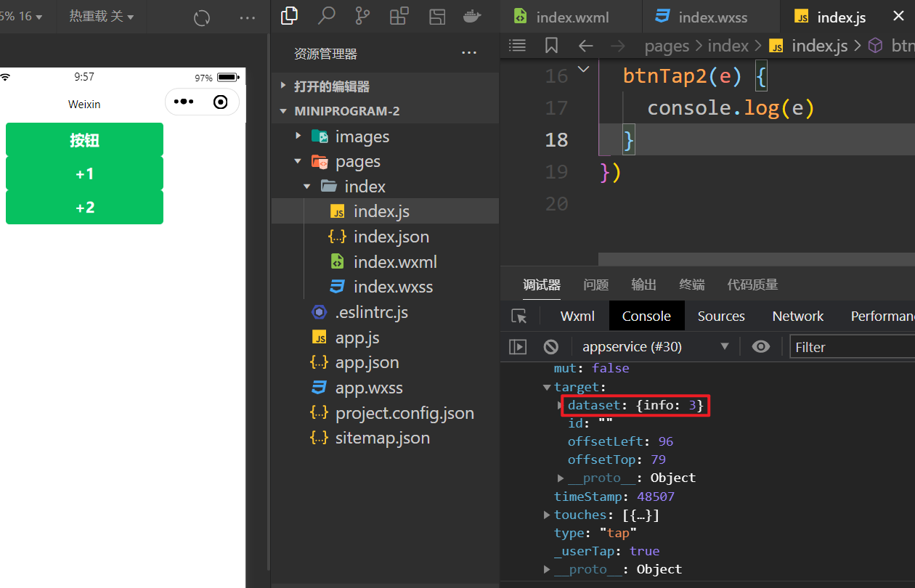This screenshot has height=588, width=915.
Task: Go back with the left arrow icon
Action: (585, 46)
